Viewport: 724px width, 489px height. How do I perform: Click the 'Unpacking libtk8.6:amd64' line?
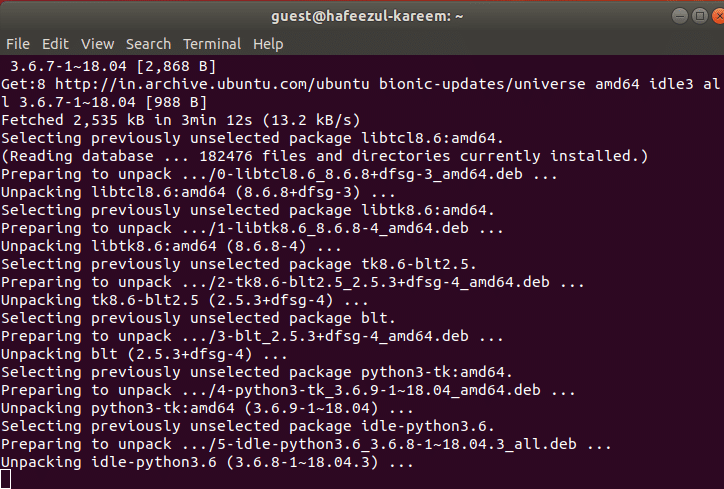click(172, 246)
